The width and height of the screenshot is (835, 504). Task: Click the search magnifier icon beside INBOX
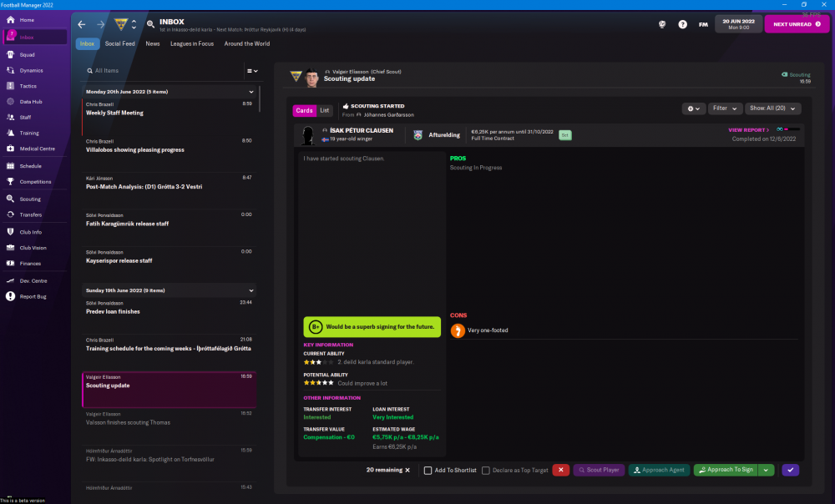150,24
